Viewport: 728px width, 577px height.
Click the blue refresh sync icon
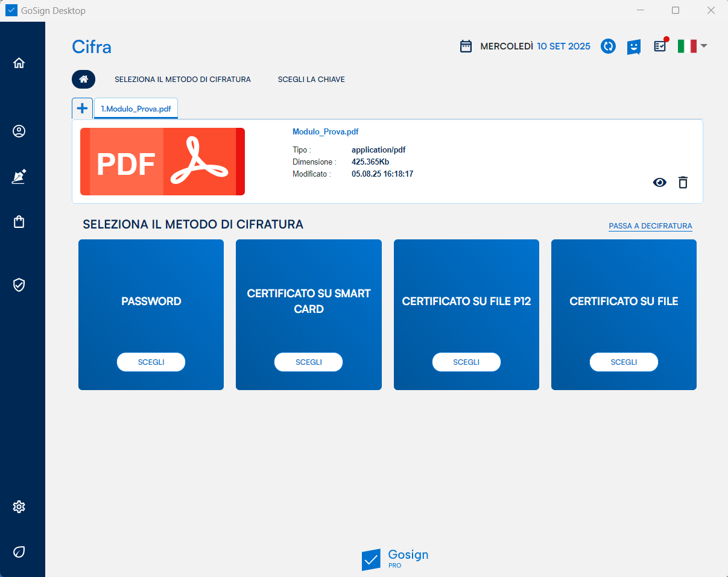(608, 46)
